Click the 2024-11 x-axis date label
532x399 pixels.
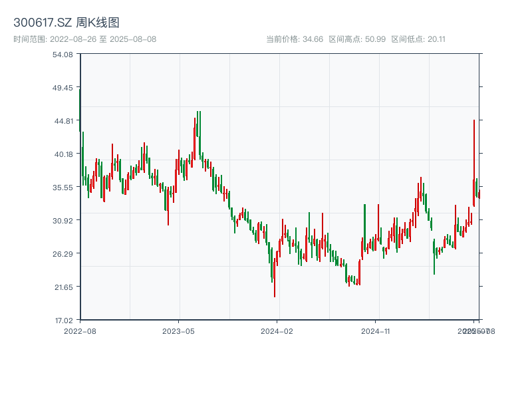[376, 331]
